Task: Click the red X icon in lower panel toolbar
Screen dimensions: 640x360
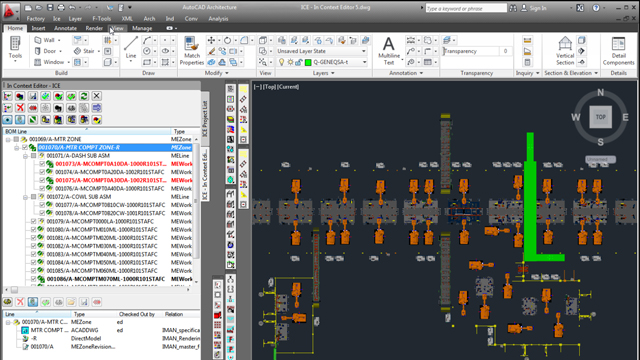Action: tap(20, 302)
